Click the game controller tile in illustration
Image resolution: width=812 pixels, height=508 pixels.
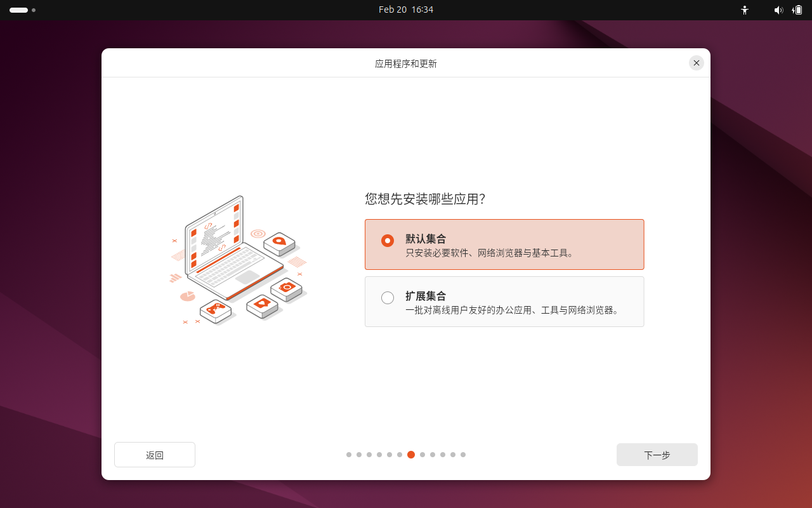point(216,310)
